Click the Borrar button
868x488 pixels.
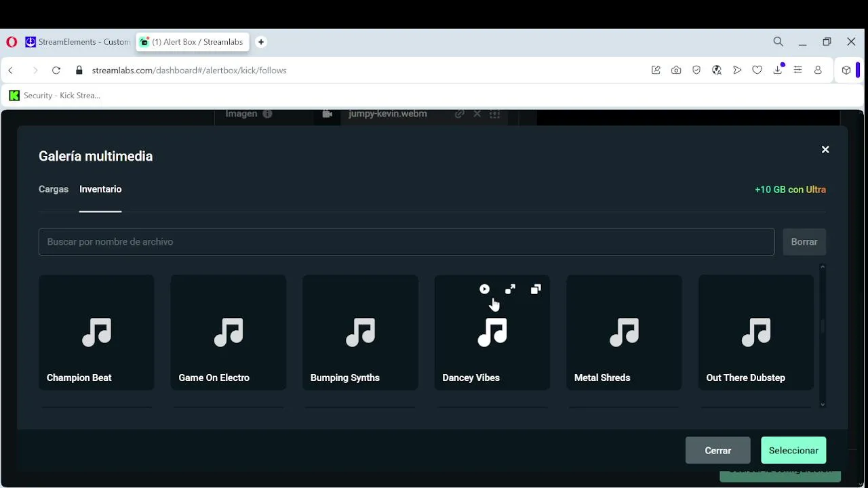[804, 242]
